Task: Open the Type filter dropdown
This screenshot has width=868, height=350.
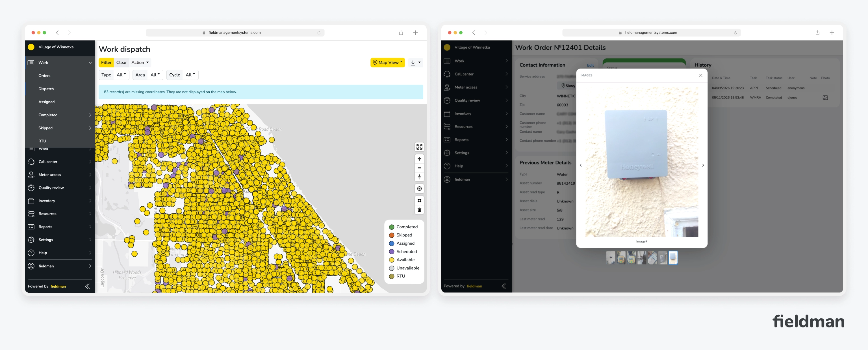Action: click(121, 75)
